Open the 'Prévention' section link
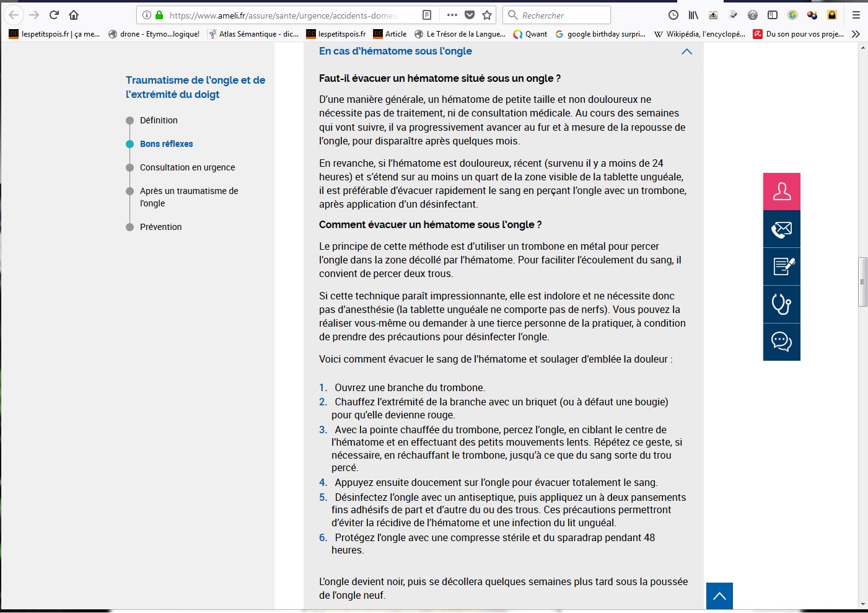This screenshot has width=868, height=613. (160, 227)
